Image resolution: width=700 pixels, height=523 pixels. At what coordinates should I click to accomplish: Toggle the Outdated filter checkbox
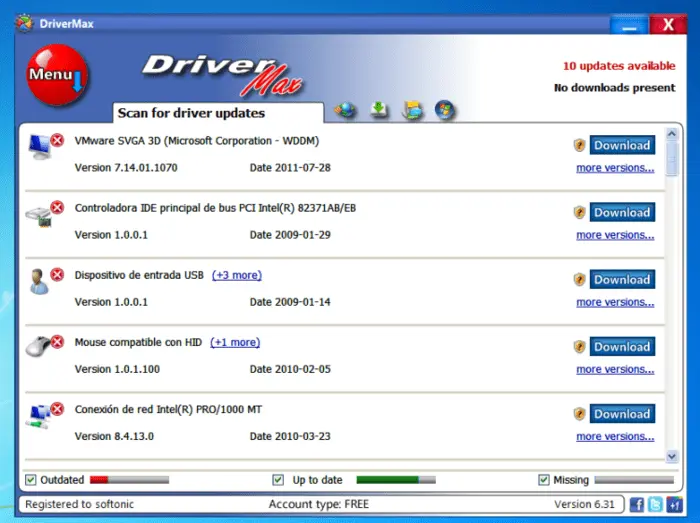[30, 480]
